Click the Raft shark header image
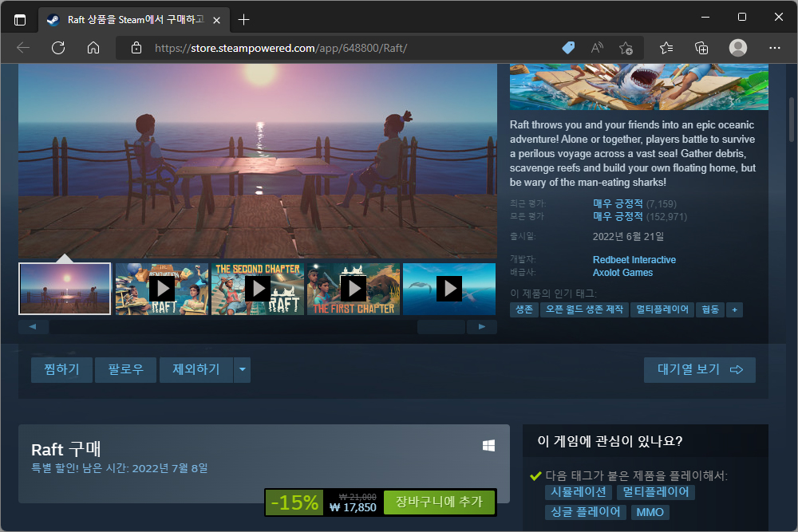This screenshot has height=532, width=798. [639, 87]
